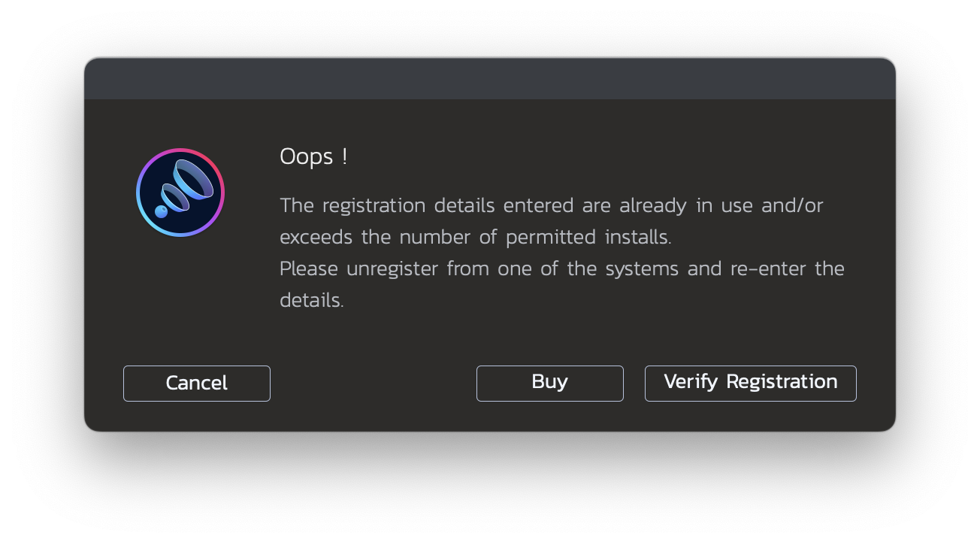This screenshot has width=980, height=543.
Task: Click the exclamation mark after "Oops"
Action: 344,156
